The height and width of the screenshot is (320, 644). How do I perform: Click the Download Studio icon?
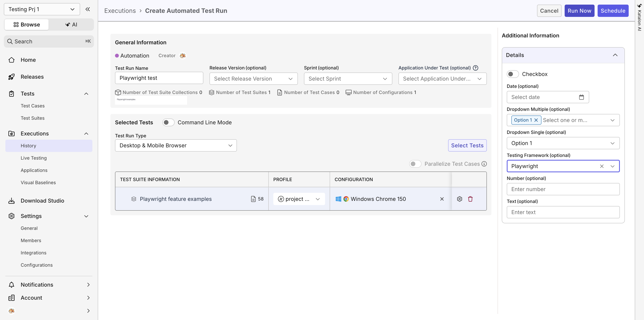point(11,201)
